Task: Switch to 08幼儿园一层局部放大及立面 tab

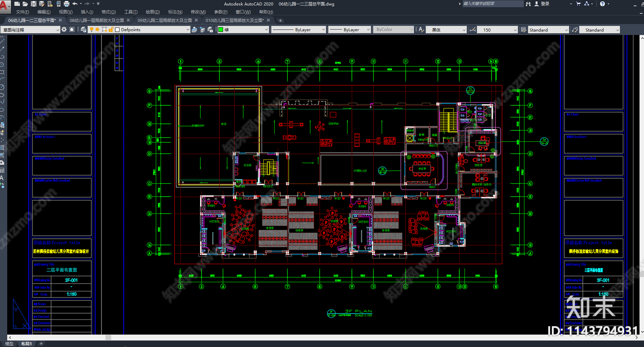Action: click(x=97, y=20)
